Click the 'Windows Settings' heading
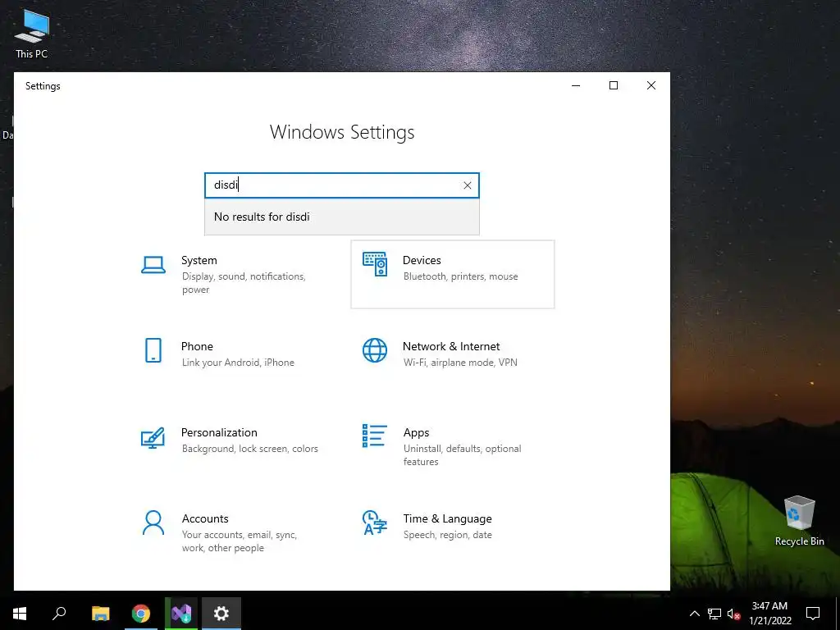The width and height of the screenshot is (840, 630). pyautogui.click(x=342, y=132)
